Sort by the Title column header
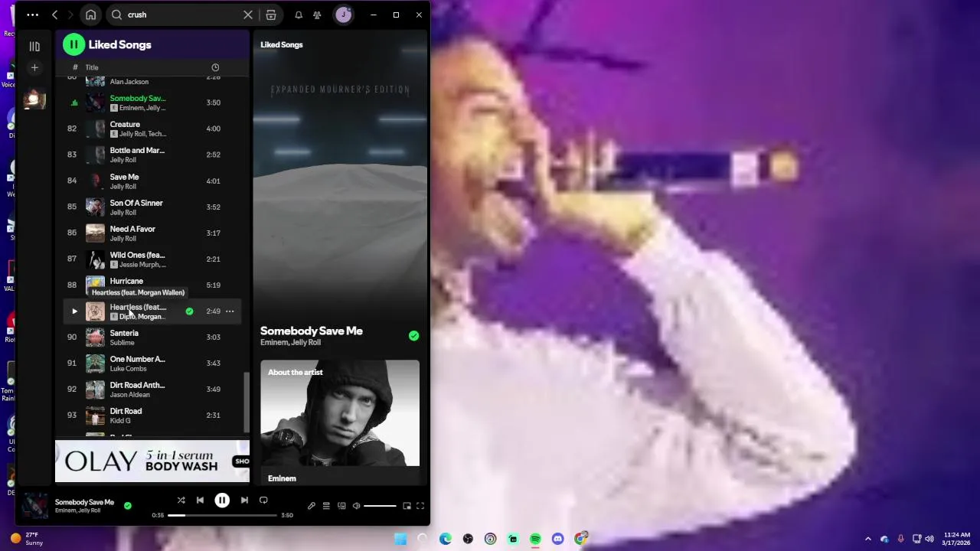The width and height of the screenshot is (980, 551). [92, 67]
